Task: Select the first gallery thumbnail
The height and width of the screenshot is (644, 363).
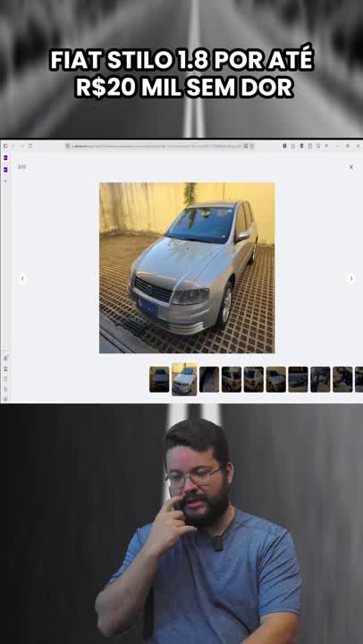Action: [159, 379]
